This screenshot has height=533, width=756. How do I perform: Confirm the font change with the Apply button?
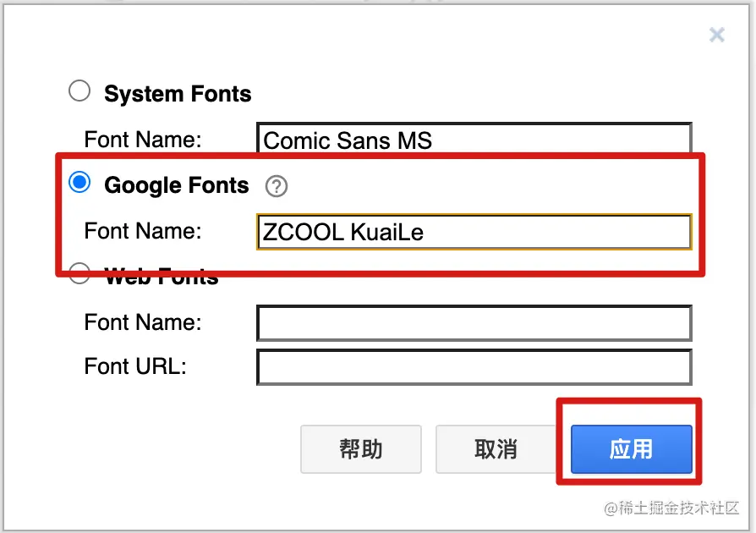(x=630, y=449)
